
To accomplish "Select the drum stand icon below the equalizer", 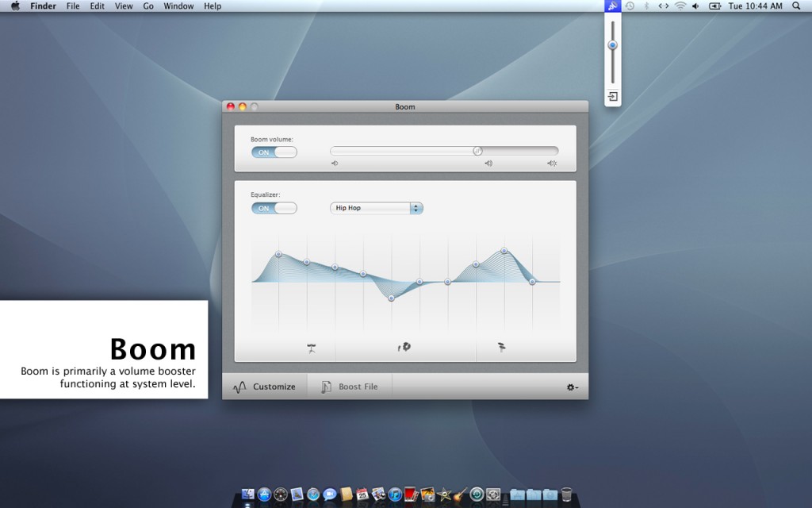I will [x=312, y=347].
